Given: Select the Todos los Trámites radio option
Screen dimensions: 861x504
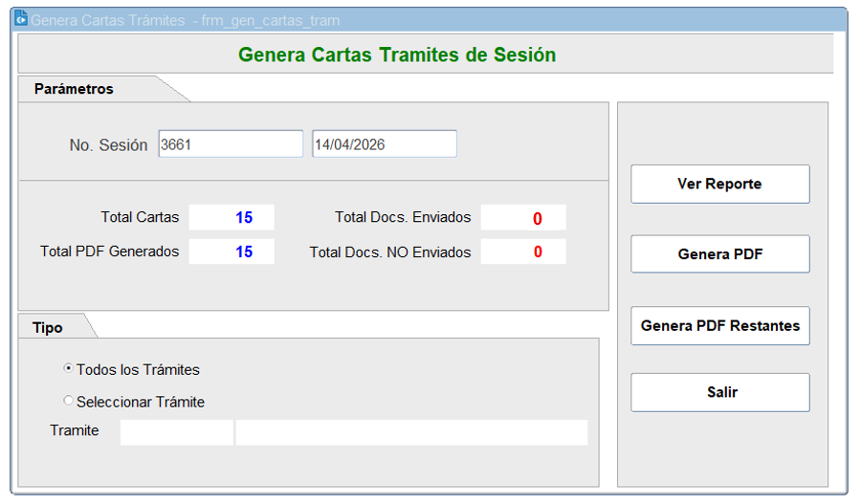Looking at the screenshot, I should pyautogui.click(x=68, y=368).
